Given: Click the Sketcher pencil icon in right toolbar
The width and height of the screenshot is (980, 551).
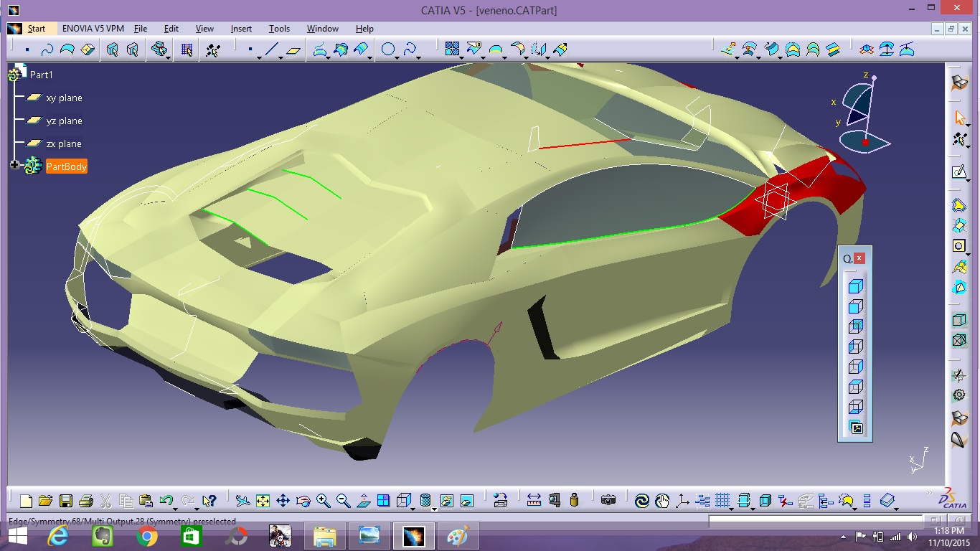Looking at the screenshot, I should 959,171.
